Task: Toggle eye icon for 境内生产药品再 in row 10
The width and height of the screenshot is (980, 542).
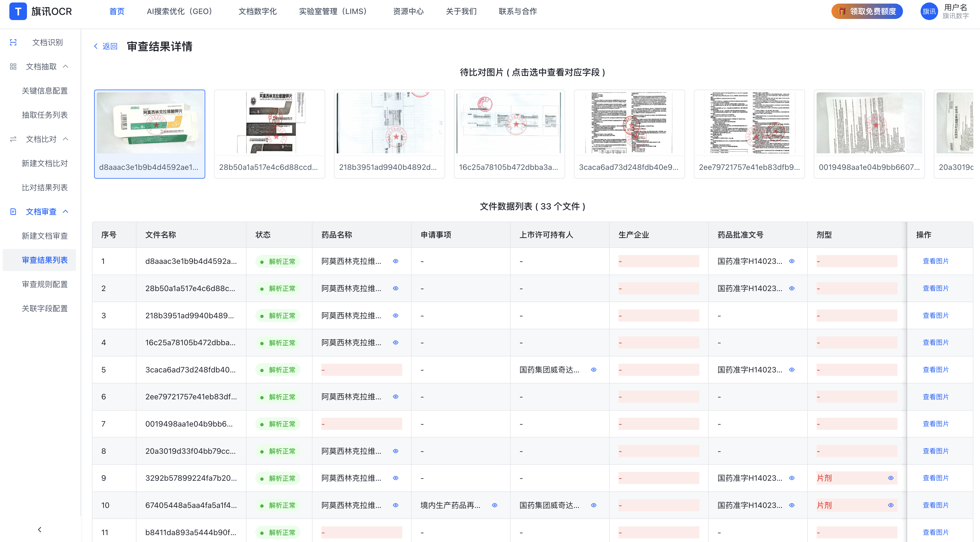Action: pos(495,505)
